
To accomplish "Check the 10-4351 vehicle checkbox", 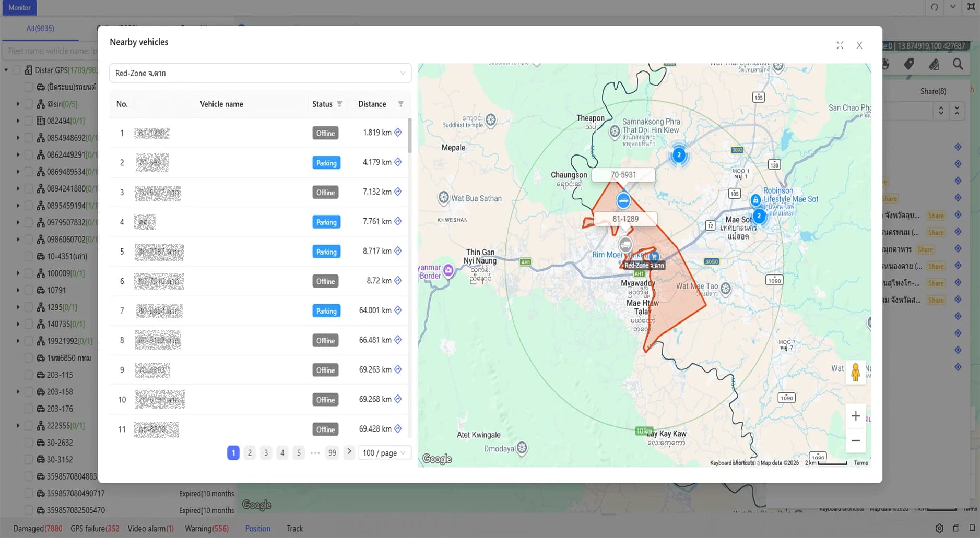I will click(29, 256).
